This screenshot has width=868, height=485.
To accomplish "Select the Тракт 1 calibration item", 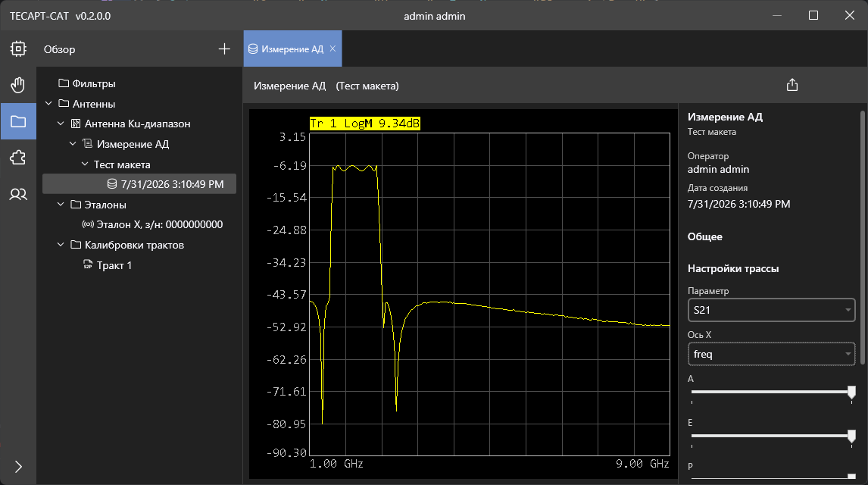I will (x=108, y=265).
